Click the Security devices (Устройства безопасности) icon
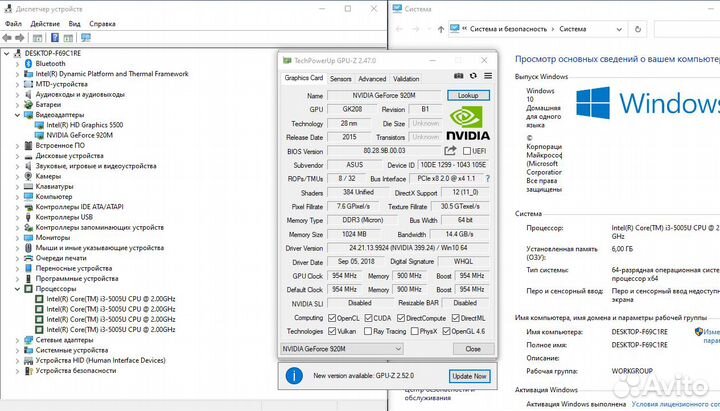Screen dimensions: 720x411 28,371
